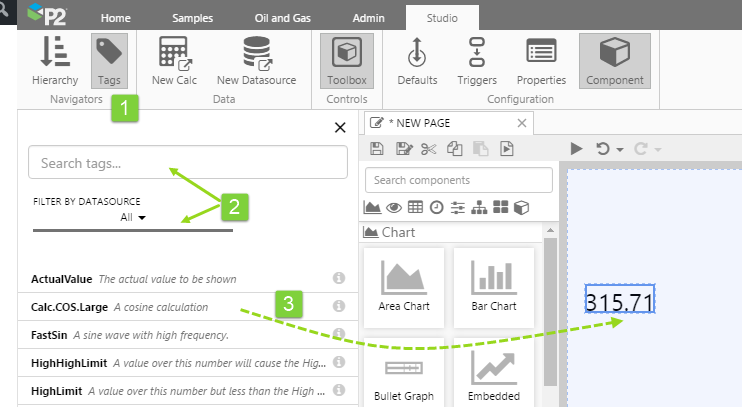Show info for HighLimit tag
The image size is (742, 407).
click(339, 389)
